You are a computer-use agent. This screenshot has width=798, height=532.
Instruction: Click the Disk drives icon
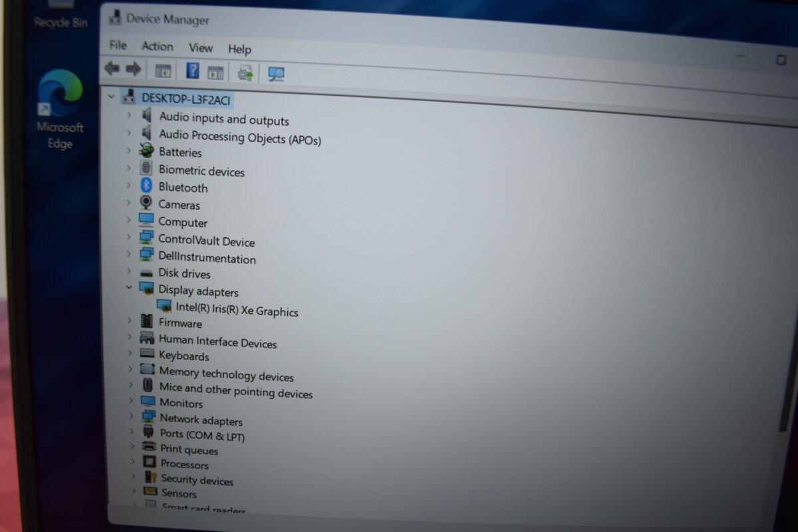[x=147, y=272]
